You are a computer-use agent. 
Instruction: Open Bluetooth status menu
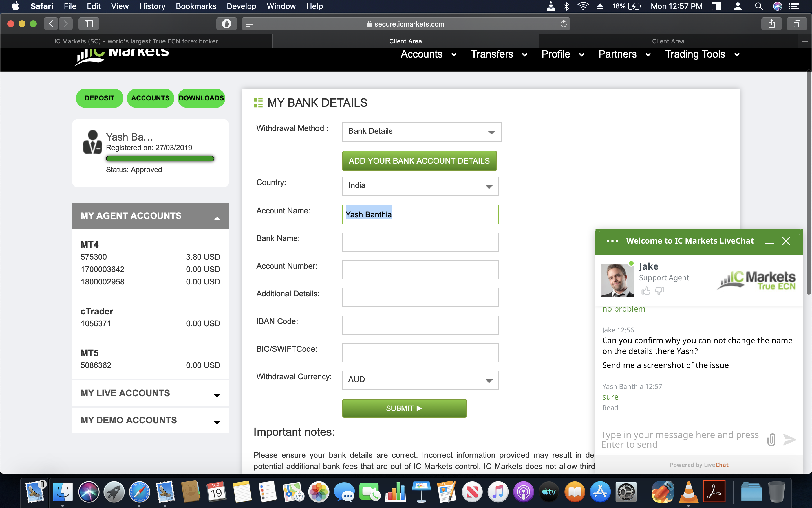(567, 6)
